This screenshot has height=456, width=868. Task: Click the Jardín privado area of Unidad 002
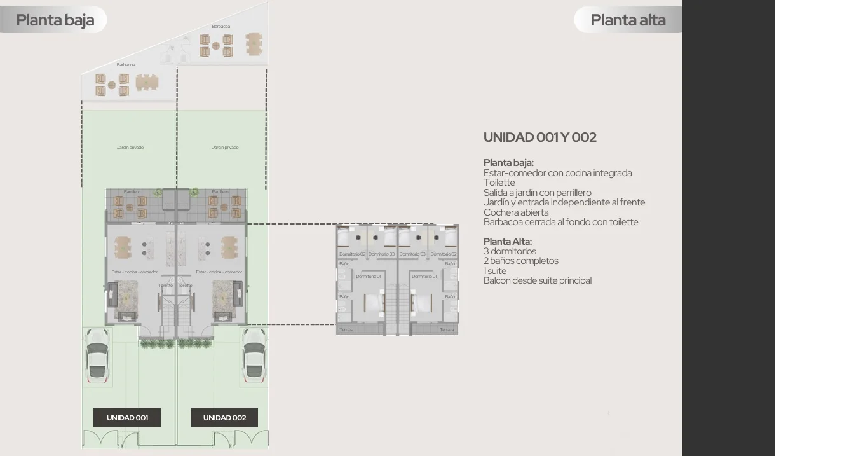click(225, 148)
